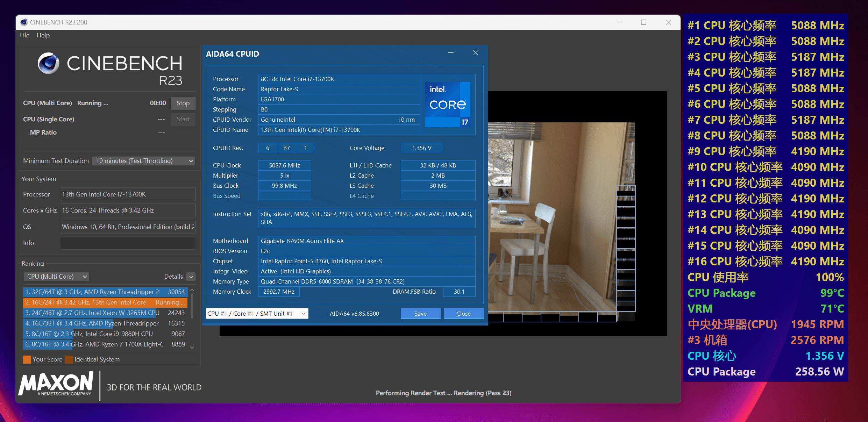Viewport: 868px width, 422px height.
Task: Open the Minimum Test Duration dropdown
Action: pos(143,161)
